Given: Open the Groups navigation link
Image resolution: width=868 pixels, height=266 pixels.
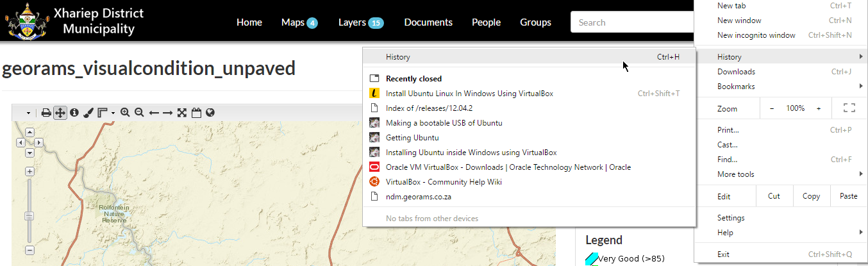Looking at the screenshot, I should [535, 22].
